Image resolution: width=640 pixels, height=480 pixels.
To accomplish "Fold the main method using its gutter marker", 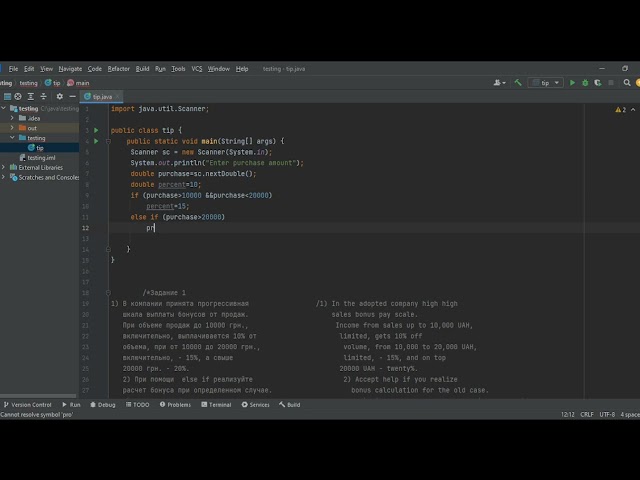I will (108, 141).
